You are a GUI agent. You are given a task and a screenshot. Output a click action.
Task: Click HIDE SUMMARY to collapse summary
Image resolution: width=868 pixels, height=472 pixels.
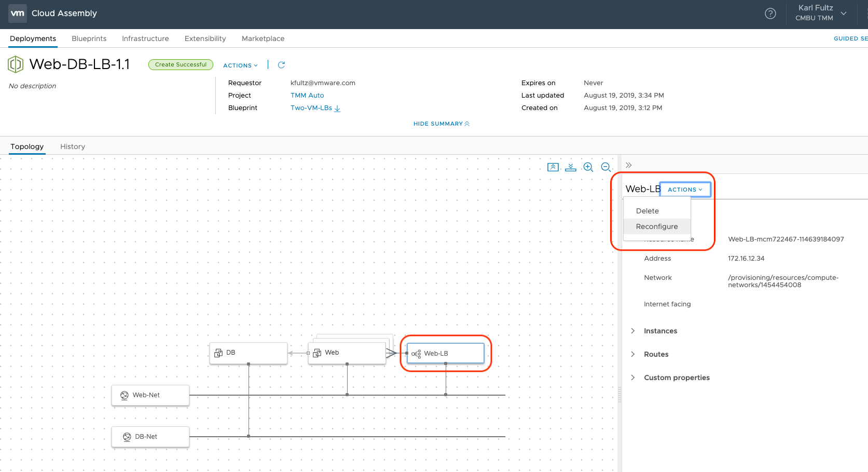click(x=441, y=124)
